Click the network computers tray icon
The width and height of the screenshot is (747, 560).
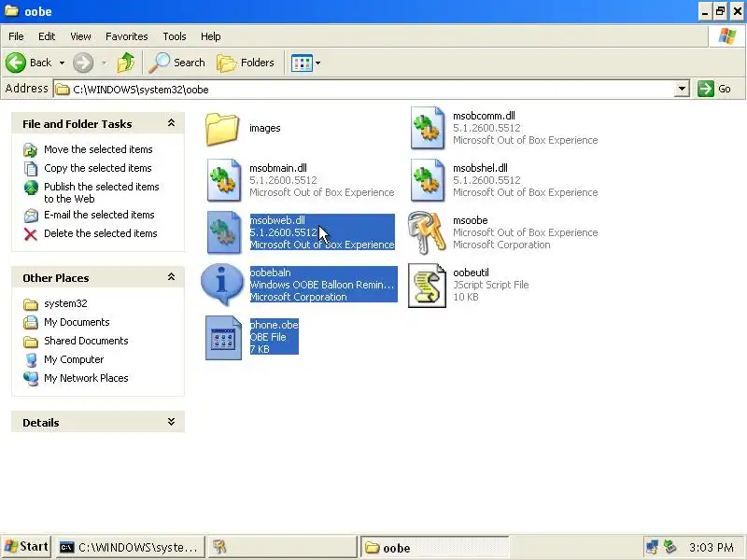point(652,547)
